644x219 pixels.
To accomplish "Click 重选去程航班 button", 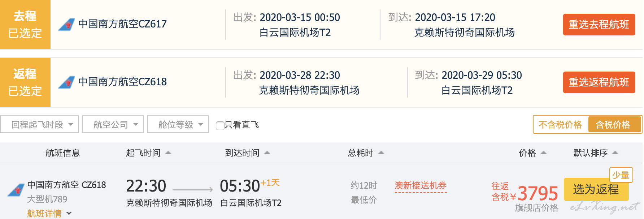I will 599,25.
